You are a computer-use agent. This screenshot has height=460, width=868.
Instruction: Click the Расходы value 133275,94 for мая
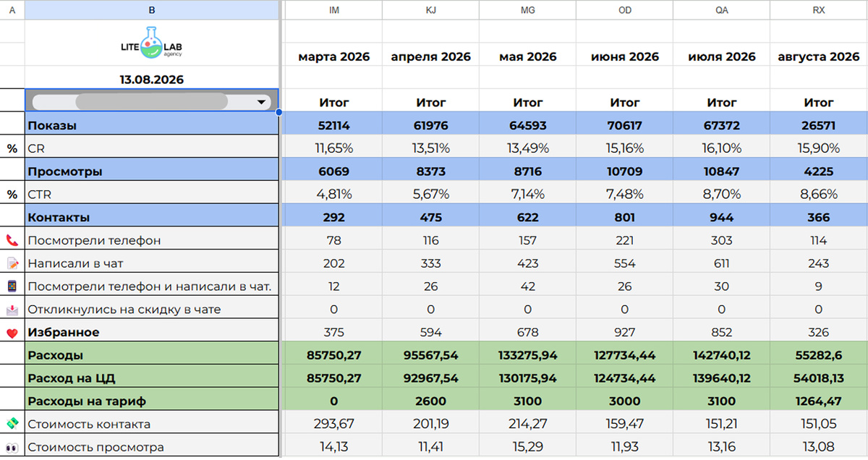(x=527, y=355)
